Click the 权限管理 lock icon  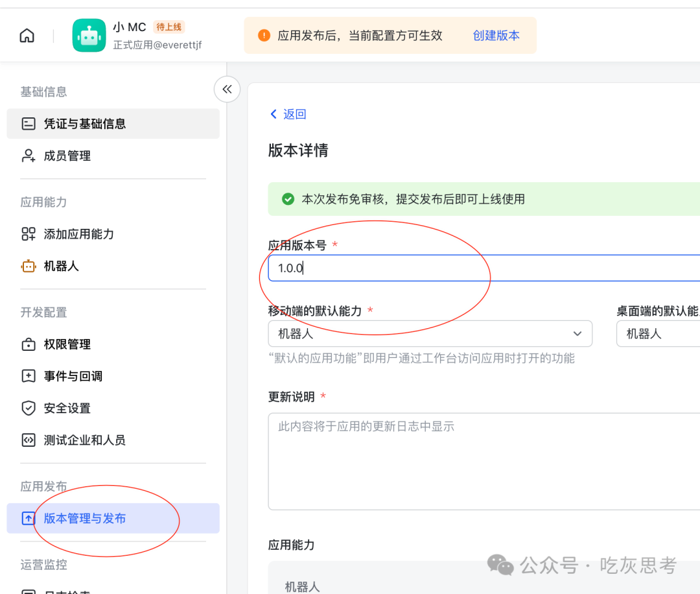(x=29, y=344)
